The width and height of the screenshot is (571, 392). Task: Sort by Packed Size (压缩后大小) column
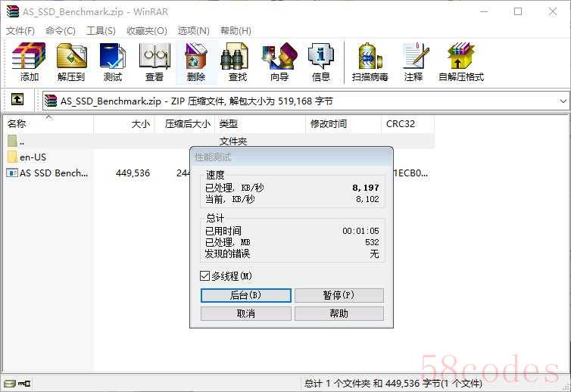[x=185, y=124]
